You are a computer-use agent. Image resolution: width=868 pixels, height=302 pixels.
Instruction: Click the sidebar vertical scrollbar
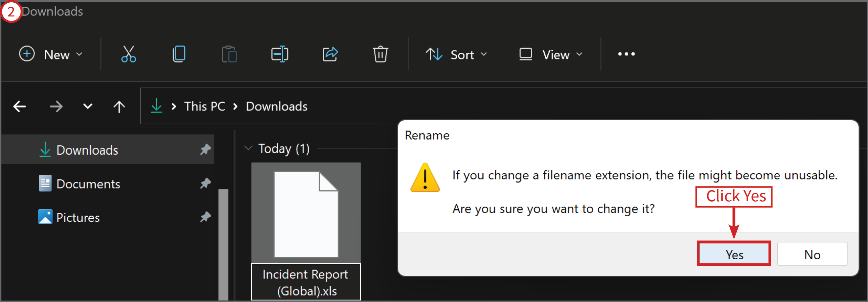(x=223, y=245)
